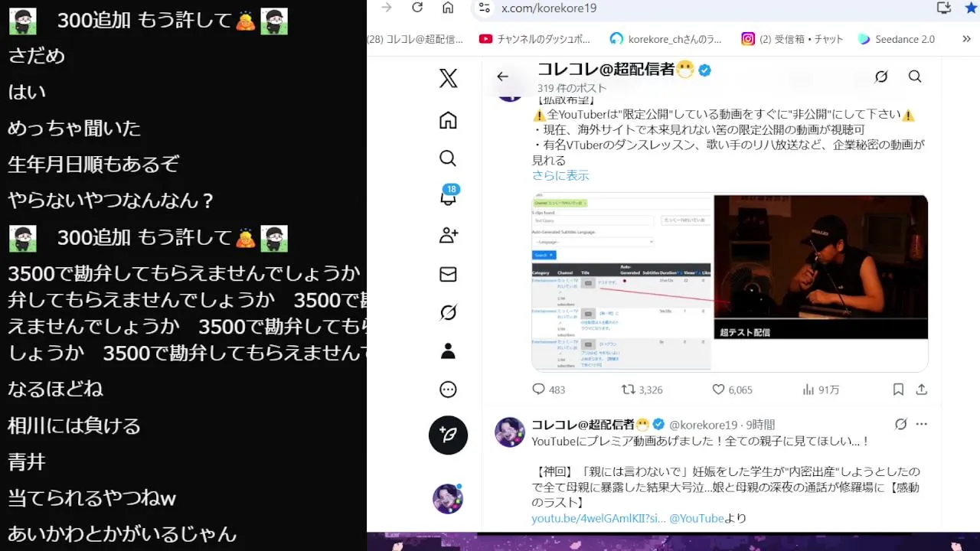Like the tweet with 6,065 likes
Screen dimensions: 980x551
(x=732, y=390)
